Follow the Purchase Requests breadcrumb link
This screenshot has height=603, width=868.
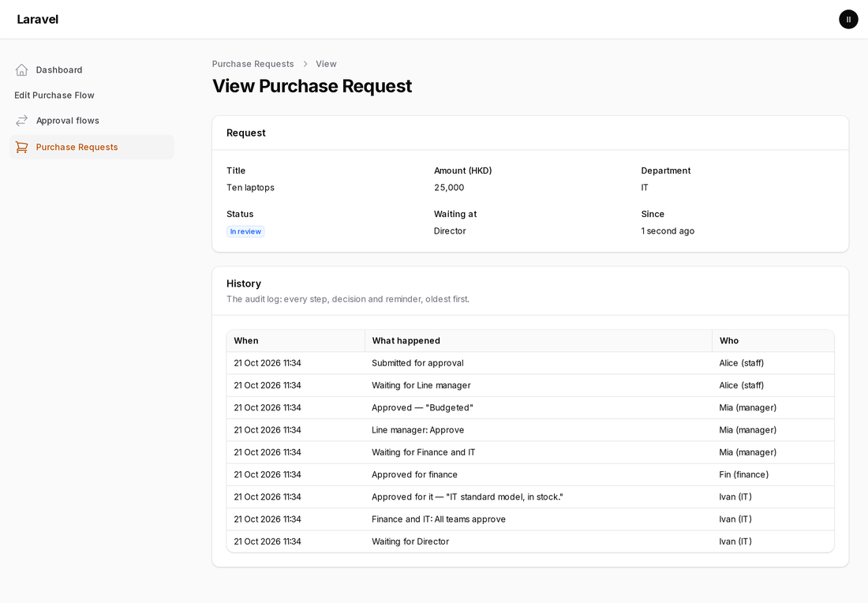click(253, 64)
